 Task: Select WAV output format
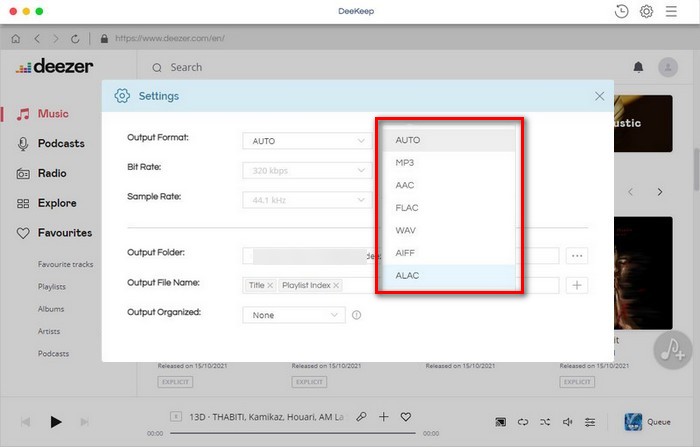(449, 230)
